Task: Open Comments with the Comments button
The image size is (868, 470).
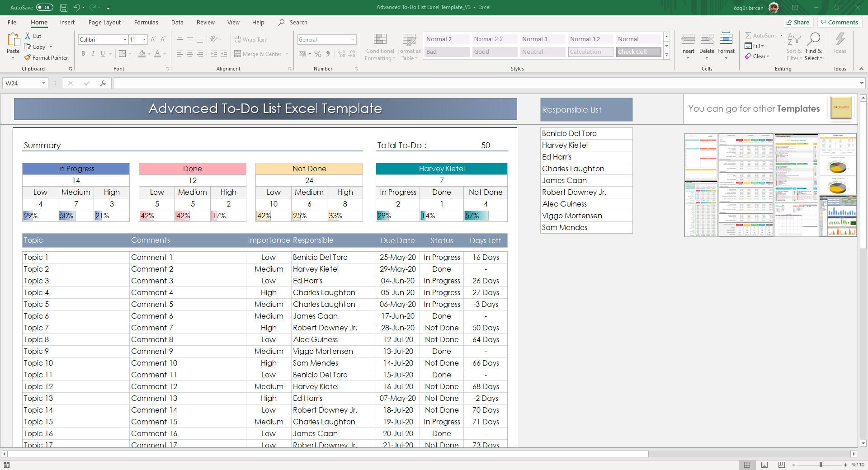Action: [x=840, y=22]
